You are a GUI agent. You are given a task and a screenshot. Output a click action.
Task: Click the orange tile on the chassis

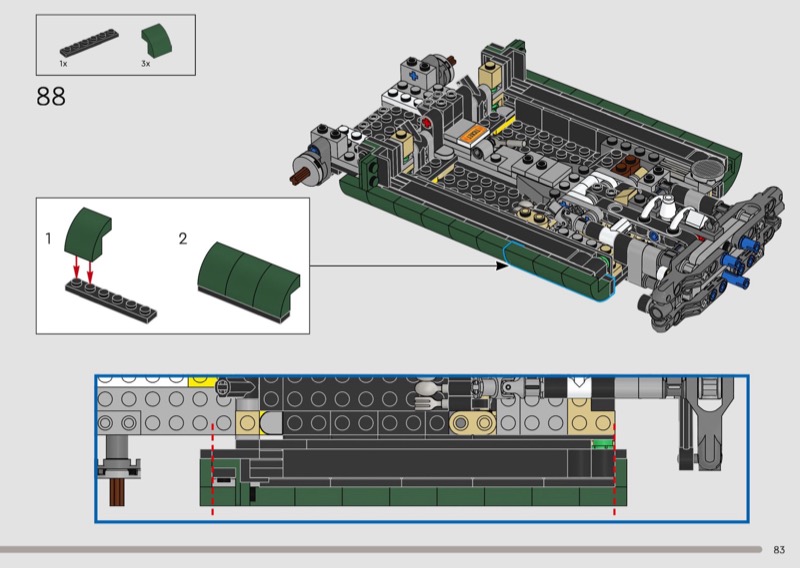click(x=472, y=134)
